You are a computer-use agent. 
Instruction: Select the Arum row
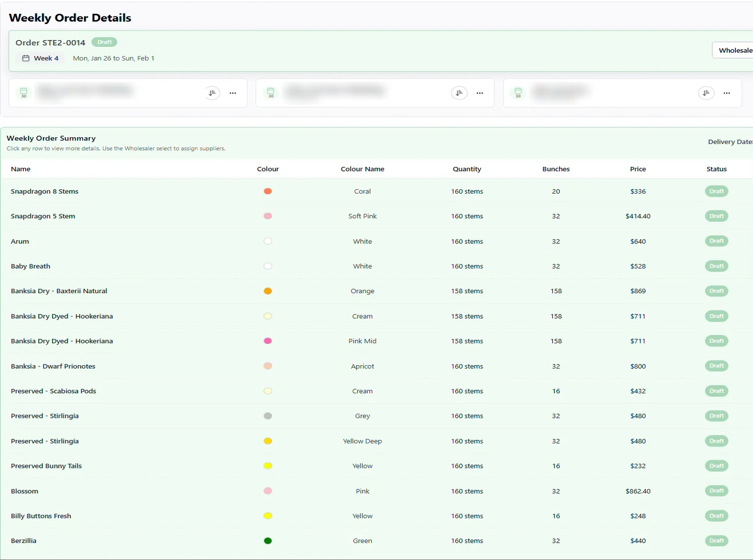click(377, 241)
